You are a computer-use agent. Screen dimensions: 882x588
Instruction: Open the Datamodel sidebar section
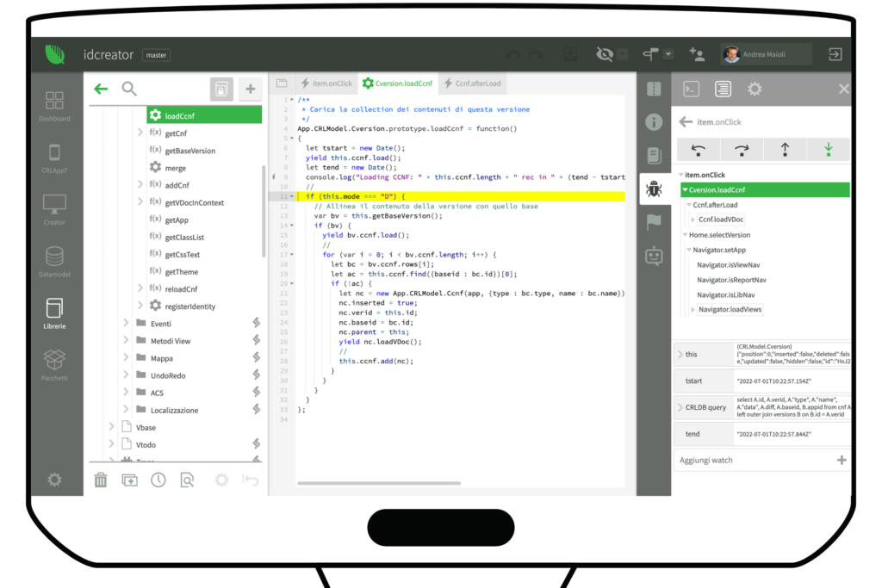(x=54, y=262)
